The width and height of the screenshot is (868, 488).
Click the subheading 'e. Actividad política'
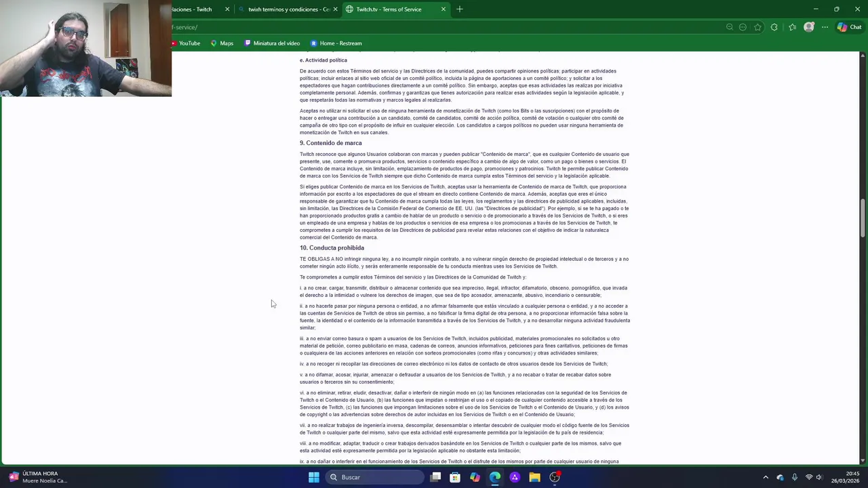(x=323, y=60)
